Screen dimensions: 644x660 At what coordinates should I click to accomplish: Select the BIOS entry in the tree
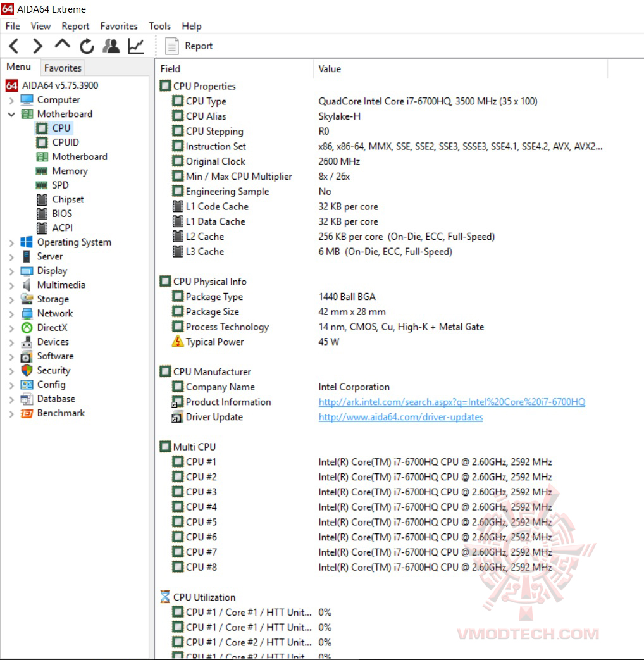[x=62, y=213]
